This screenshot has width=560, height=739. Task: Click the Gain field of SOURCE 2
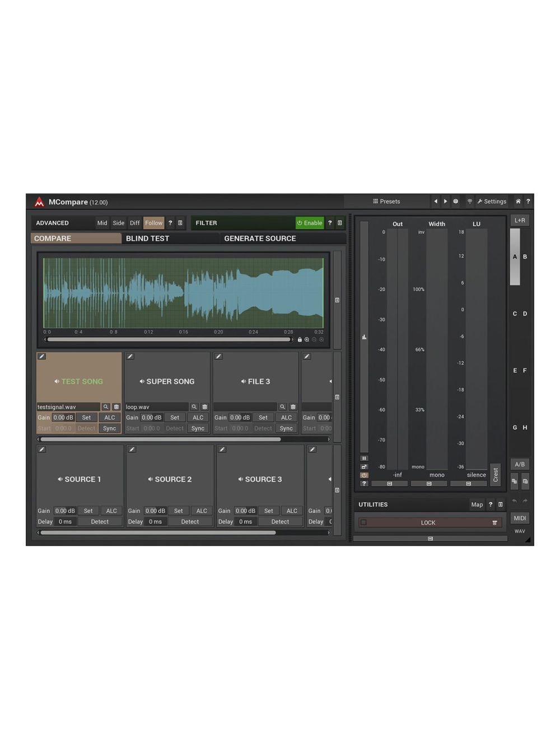click(155, 511)
